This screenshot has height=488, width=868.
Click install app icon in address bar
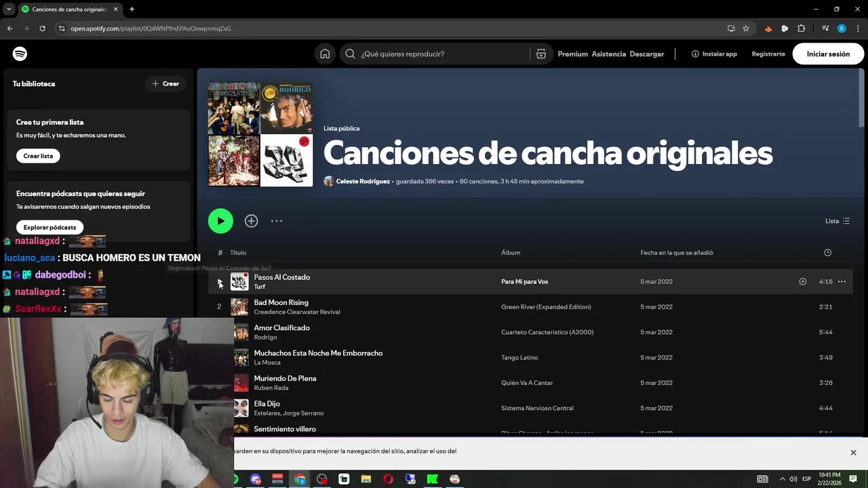(731, 28)
